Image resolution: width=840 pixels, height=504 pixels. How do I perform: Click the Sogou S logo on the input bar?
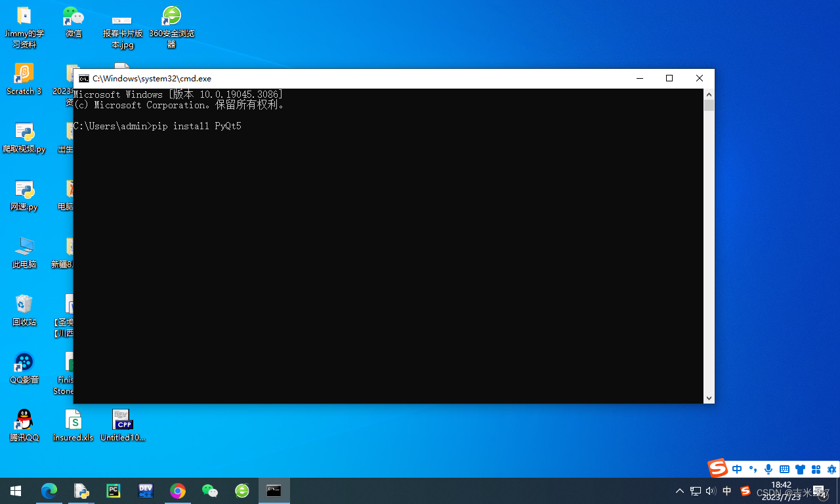click(x=718, y=468)
